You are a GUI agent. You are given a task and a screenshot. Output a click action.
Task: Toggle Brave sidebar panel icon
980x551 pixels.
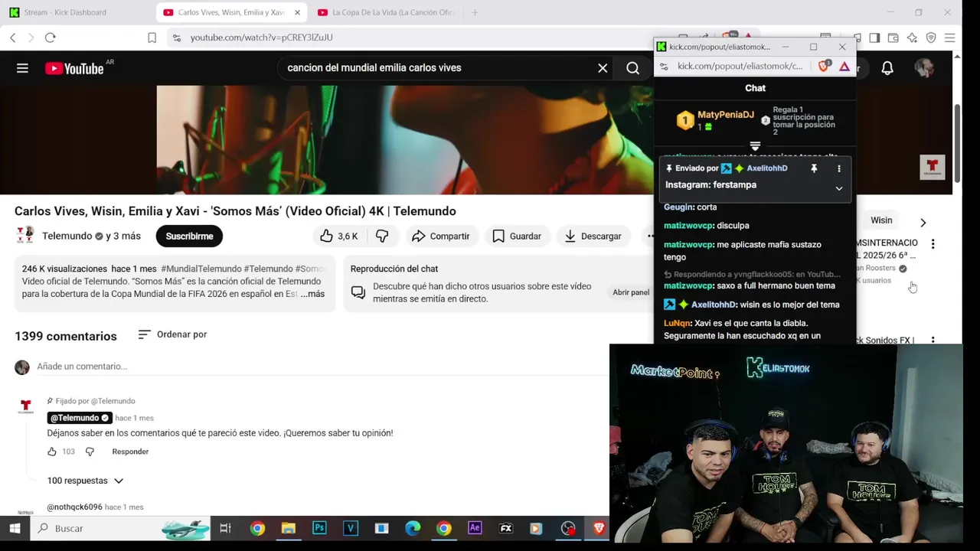(x=874, y=37)
